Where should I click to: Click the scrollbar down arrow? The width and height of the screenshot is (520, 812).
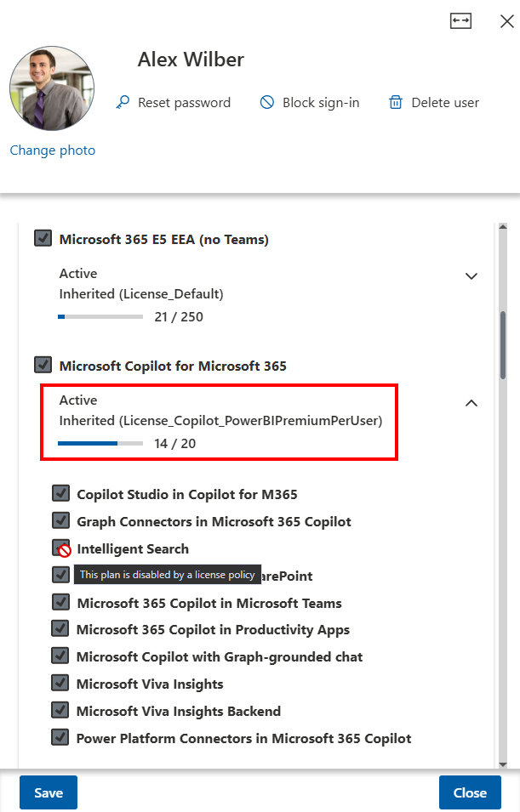(x=502, y=764)
